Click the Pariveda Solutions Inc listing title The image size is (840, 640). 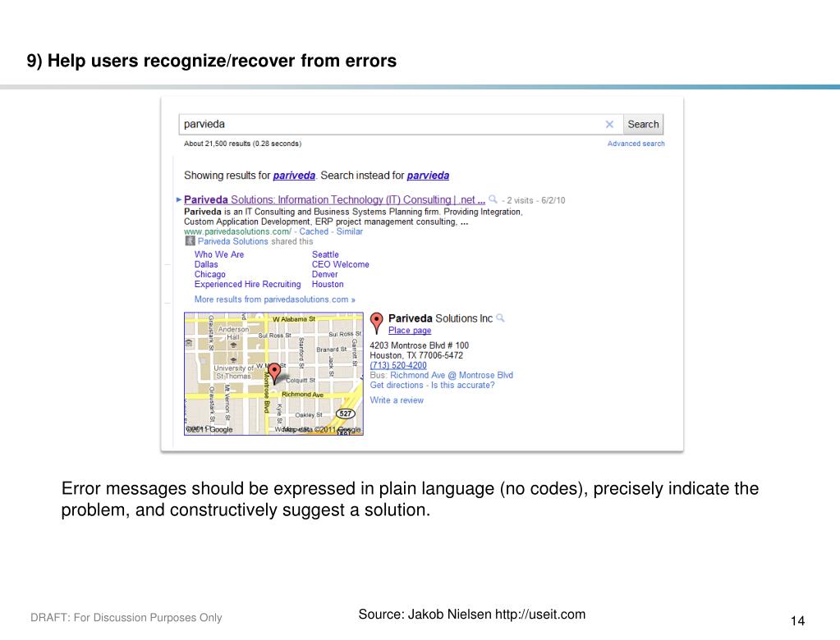point(440,318)
